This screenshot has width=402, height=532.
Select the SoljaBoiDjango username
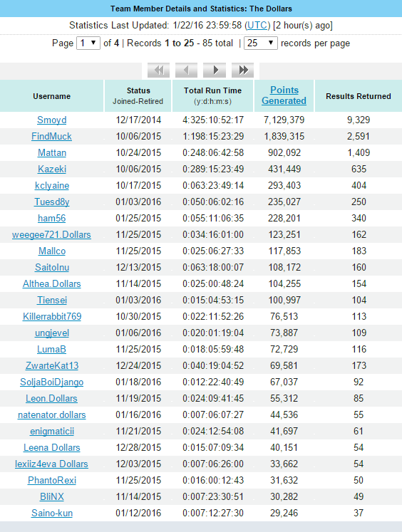point(51,382)
